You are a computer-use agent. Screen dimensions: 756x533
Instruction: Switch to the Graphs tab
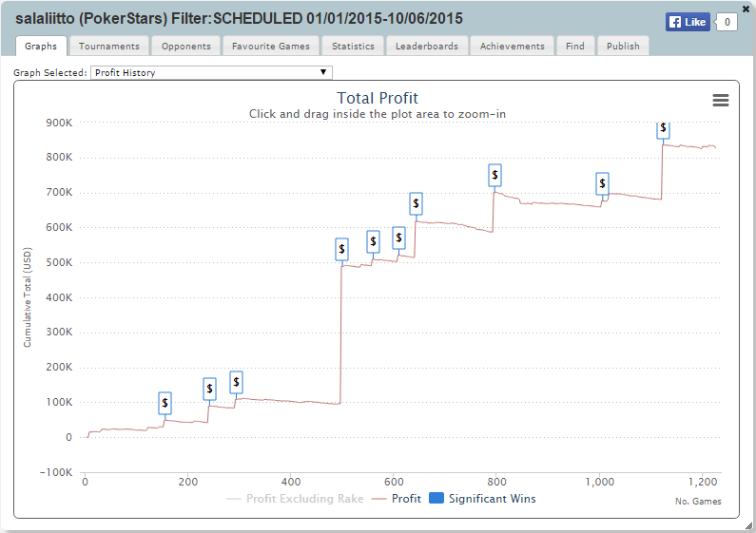(x=41, y=47)
